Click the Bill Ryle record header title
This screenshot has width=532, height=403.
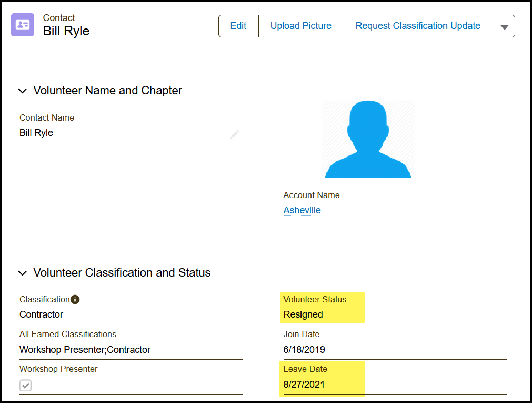click(x=66, y=31)
